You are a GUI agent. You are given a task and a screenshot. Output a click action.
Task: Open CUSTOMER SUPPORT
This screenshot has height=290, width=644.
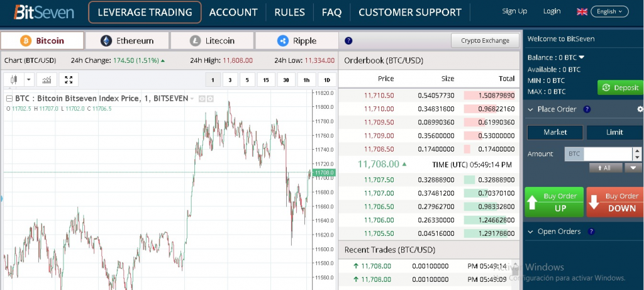click(410, 13)
